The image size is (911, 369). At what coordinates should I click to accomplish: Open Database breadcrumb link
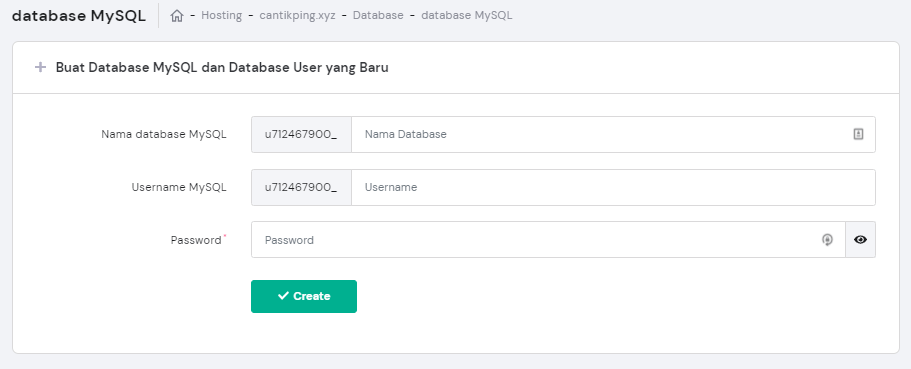(378, 16)
